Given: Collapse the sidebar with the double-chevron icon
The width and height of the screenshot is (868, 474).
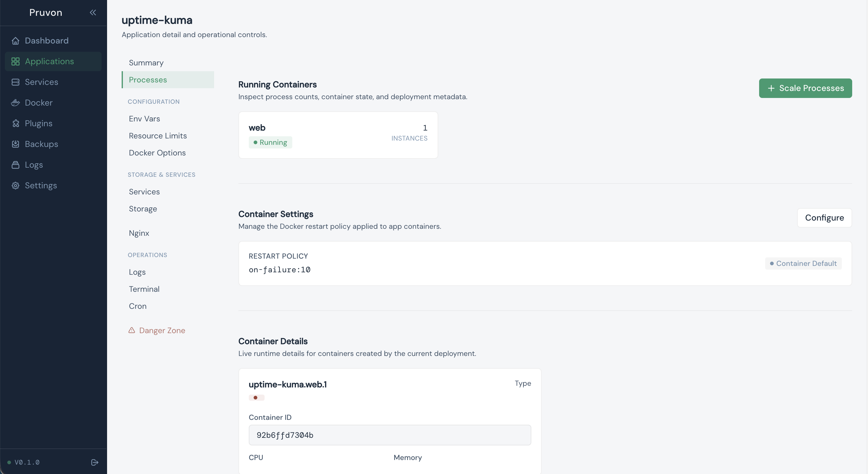Looking at the screenshot, I should pos(93,12).
